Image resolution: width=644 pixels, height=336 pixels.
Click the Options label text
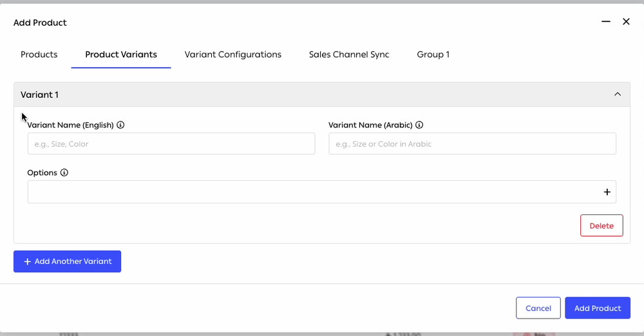pos(43,173)
